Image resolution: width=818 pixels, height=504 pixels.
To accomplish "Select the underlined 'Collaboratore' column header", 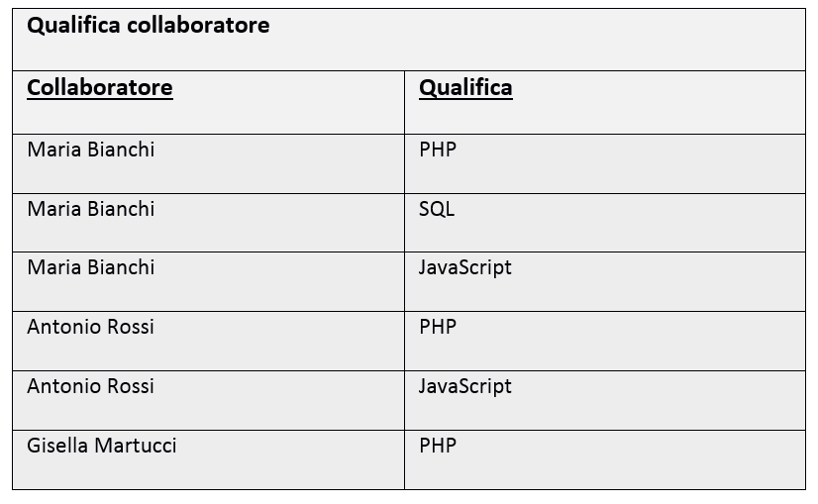I will pos(100,87).
